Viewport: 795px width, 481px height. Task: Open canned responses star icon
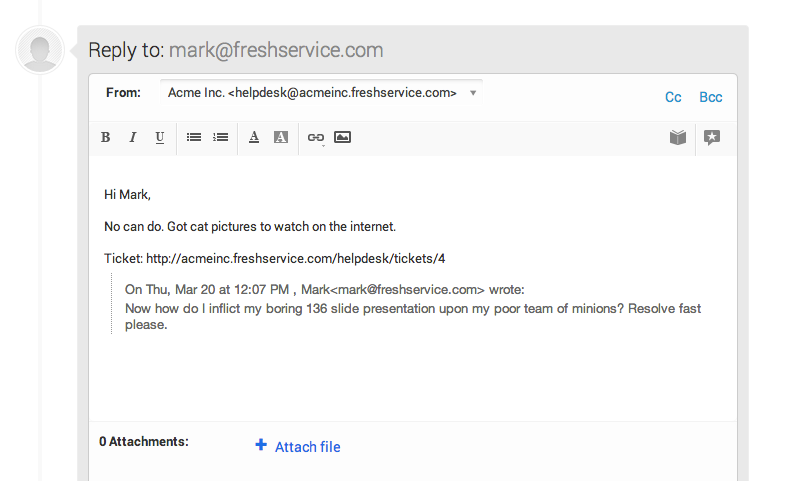tap(711, 138)
